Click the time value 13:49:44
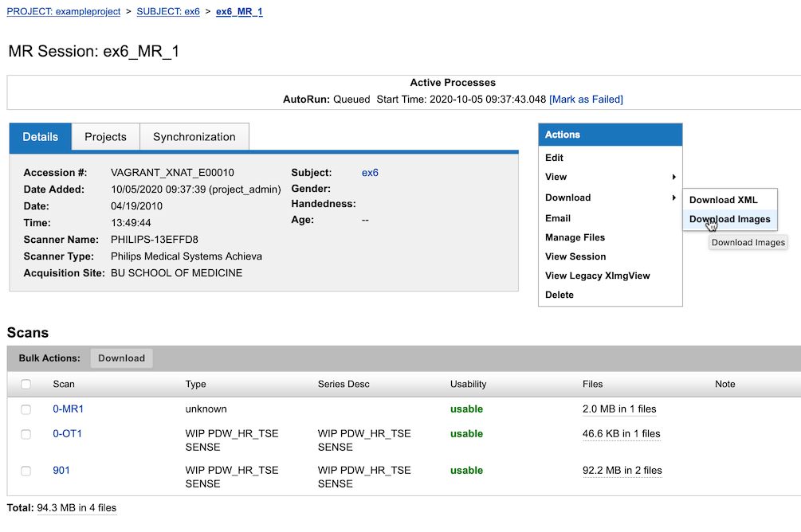 (x=131, y=223)
